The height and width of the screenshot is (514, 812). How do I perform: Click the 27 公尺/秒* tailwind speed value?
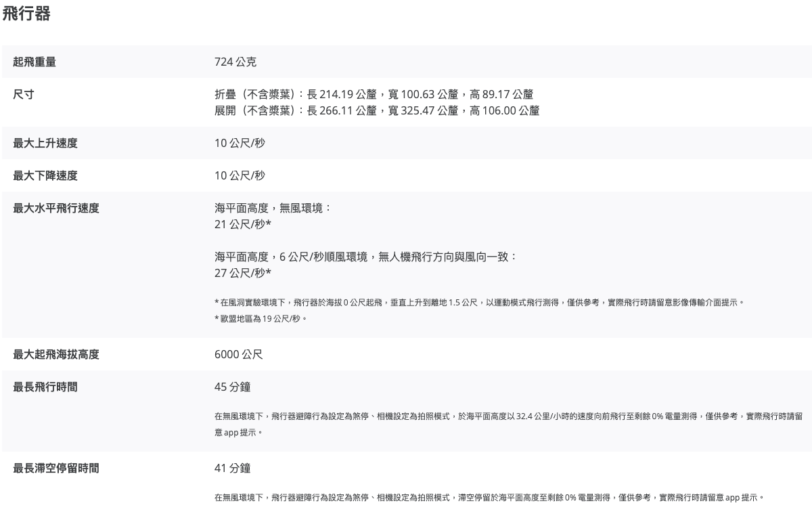coord(242,273)
